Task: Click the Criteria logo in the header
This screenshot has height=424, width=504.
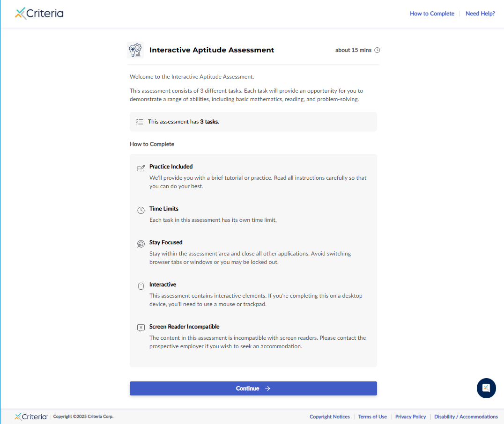Action: tap(39, 14)
